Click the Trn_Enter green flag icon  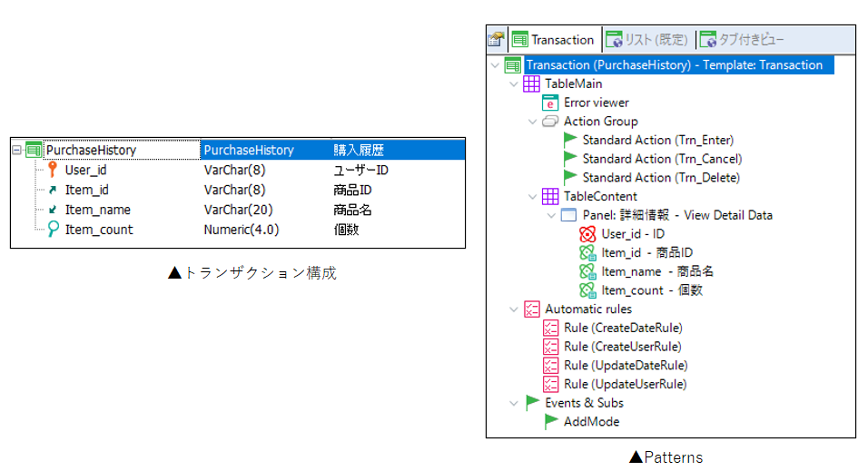click(x=569, y=140)
